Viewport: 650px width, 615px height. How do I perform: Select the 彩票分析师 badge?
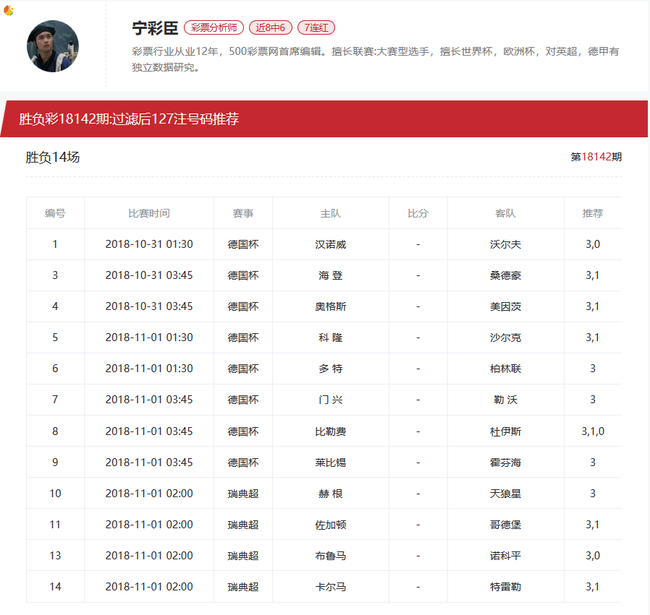214,28
